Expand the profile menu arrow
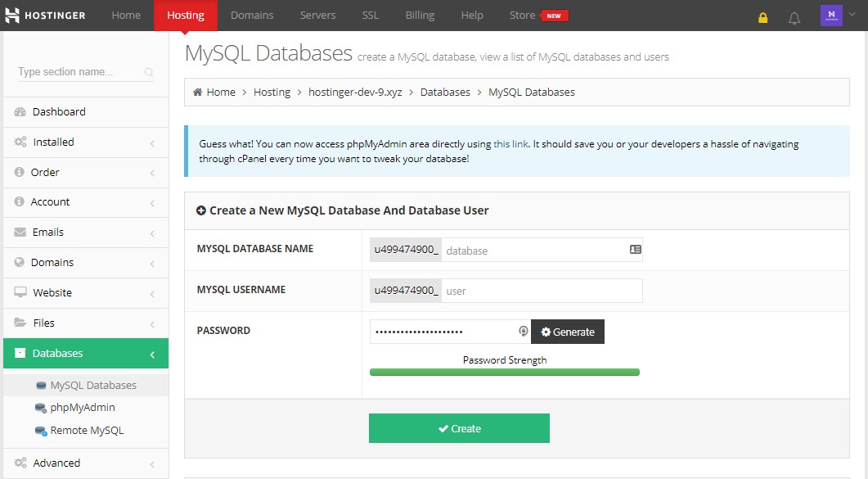Image resolution: width=868 pixels, height=479 pixels. click(852, 15)
